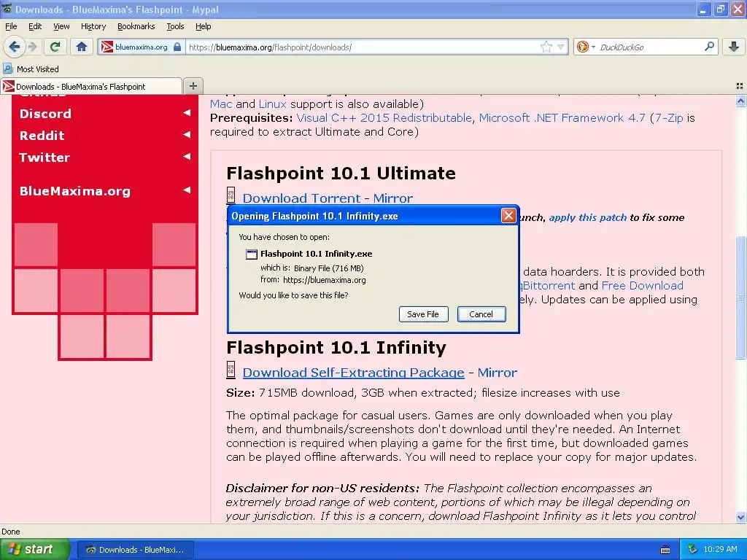Open the Help menu
Screen dimensions: 747x560
[x=204, y=26]
